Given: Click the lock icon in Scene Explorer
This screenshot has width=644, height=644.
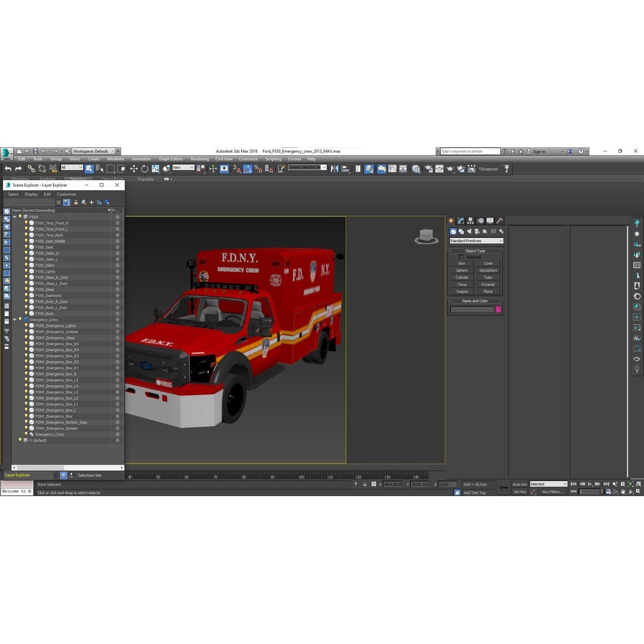Looking at the screenshot, I should (76, 203).
